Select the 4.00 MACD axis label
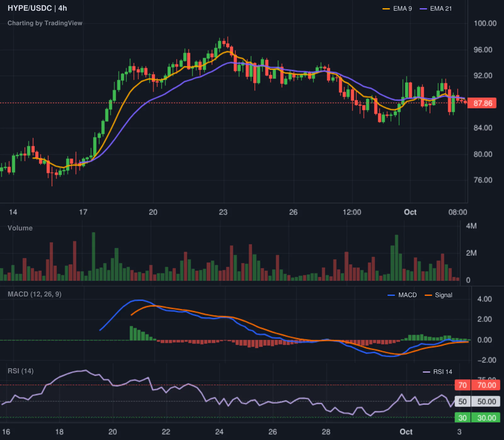Viewport: 504px width, 440px height. pyautogui.click(x=484, y=299)
